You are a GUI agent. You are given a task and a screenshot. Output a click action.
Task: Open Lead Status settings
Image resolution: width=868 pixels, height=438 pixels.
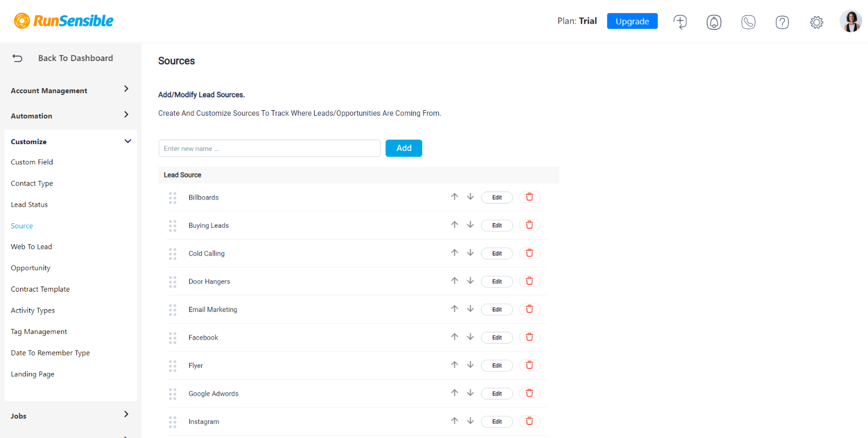29,205
